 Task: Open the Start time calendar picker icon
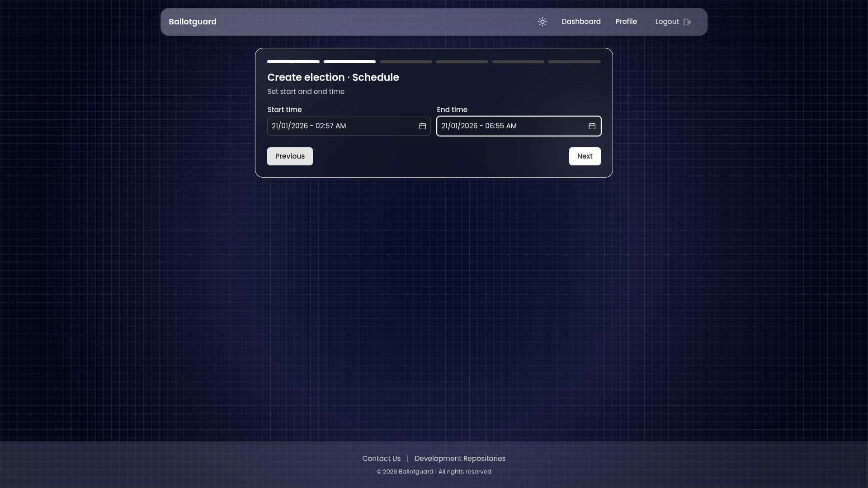(422, 126)
